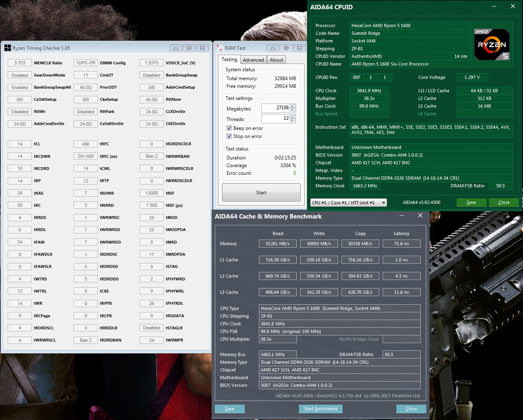
Task: Minimize the AIDA64 CPUID window
Action: click(x=494, y=6)
